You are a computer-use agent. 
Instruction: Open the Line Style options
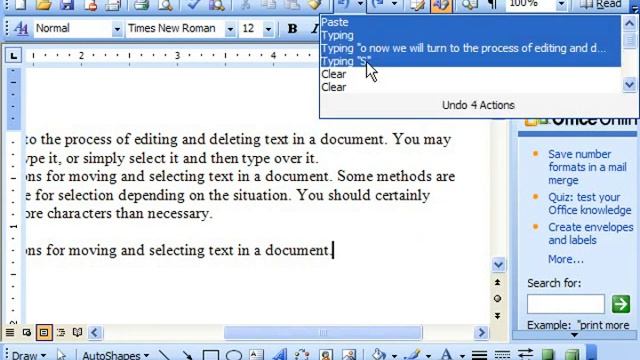(479, 354)
